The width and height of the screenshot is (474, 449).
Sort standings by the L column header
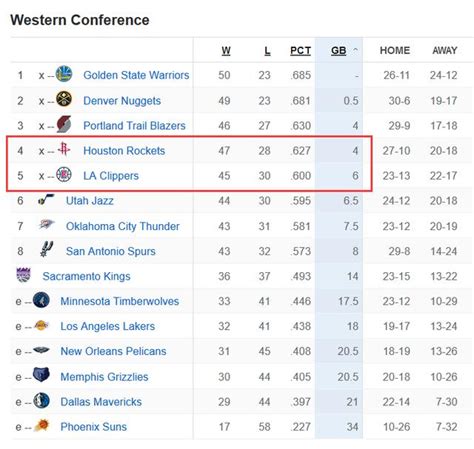pyautogui.click(x=267, y=51)
